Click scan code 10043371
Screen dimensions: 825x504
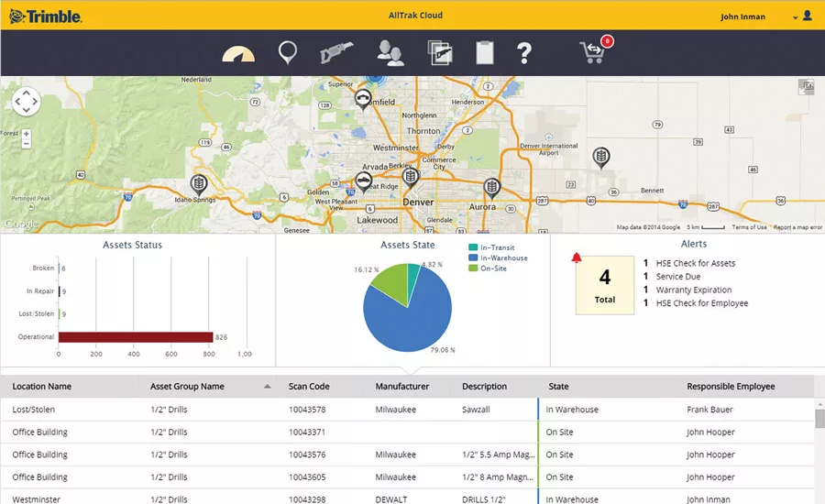[307, 432]
